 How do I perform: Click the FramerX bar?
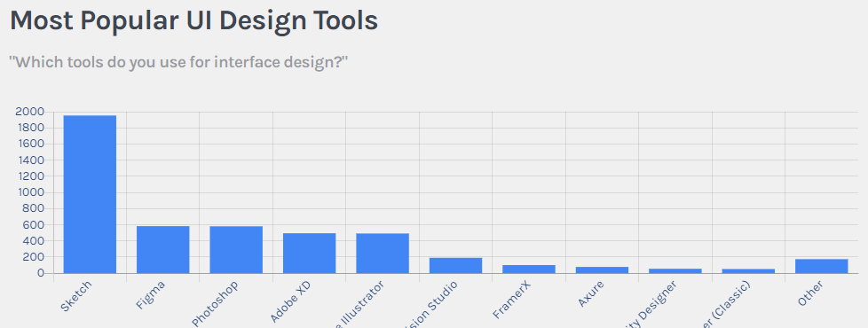pyautogui.click(x=529, y=269)
